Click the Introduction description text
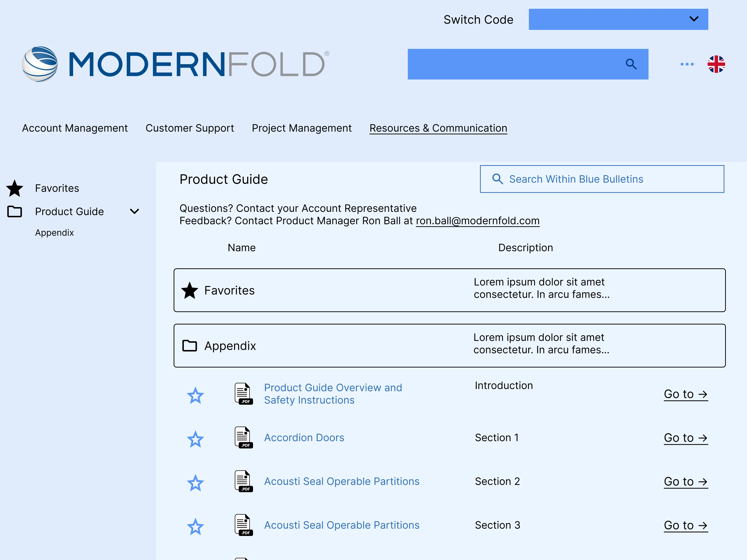 click(x=504, y=386)
